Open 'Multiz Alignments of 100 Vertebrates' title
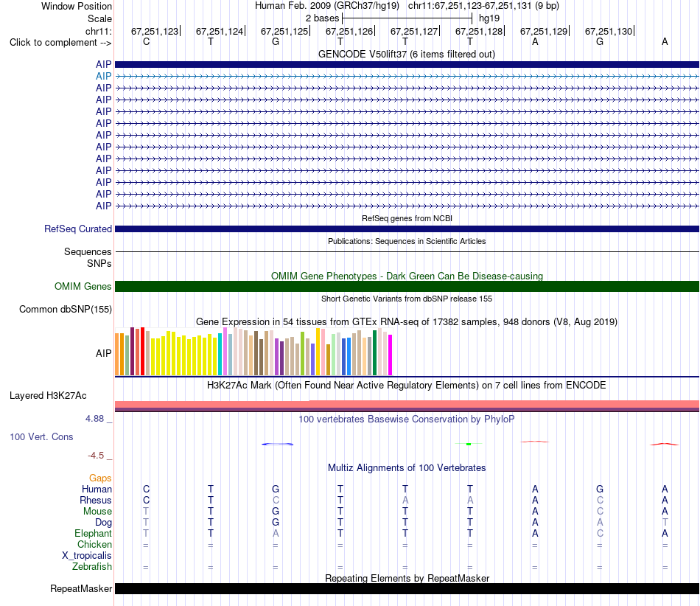The height and width of the screenshot is (606, 700). click(407, 468)
